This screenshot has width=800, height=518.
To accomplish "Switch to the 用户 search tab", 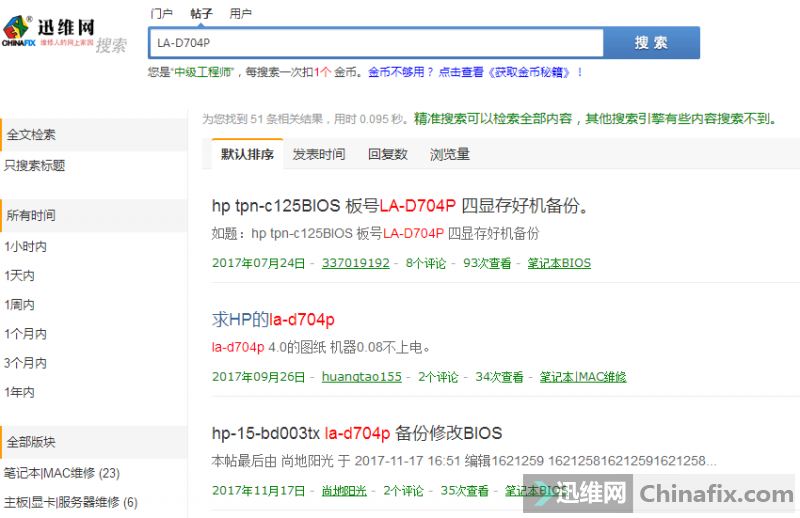I will [x=240, y=13].
